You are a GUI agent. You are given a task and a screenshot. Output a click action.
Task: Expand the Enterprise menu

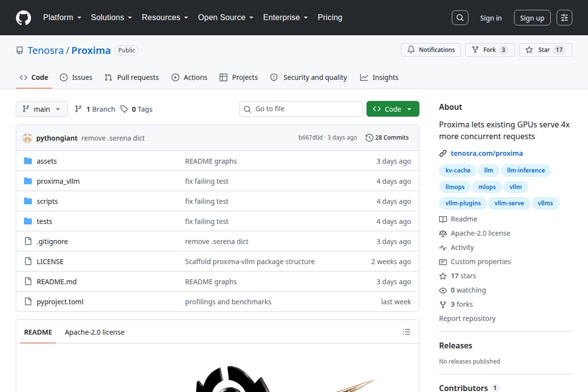(x=286, y=18)
